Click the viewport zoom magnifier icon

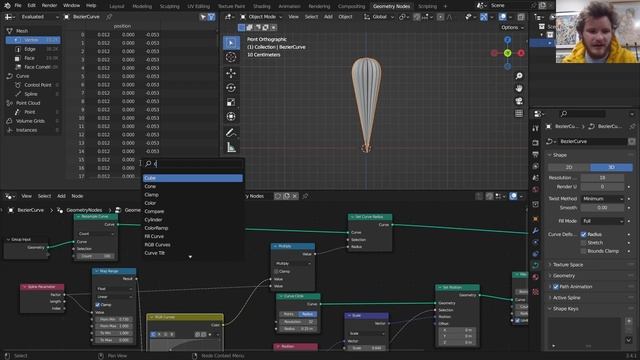coord(519,76)
